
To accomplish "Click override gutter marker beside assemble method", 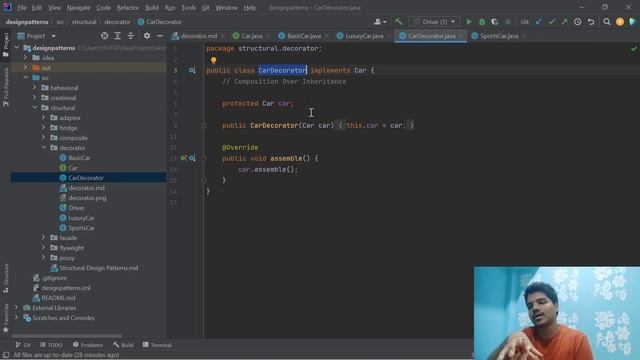I will pos(183,158).
